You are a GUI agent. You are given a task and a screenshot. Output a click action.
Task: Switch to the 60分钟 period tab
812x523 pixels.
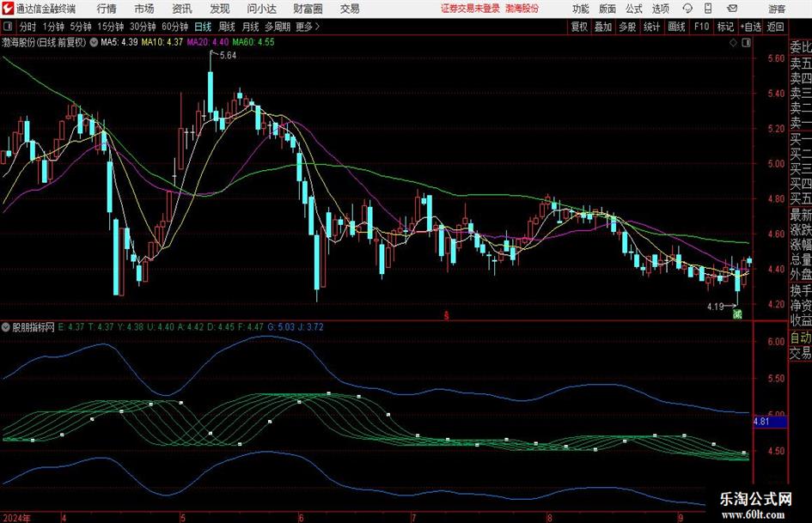(174, 27)
